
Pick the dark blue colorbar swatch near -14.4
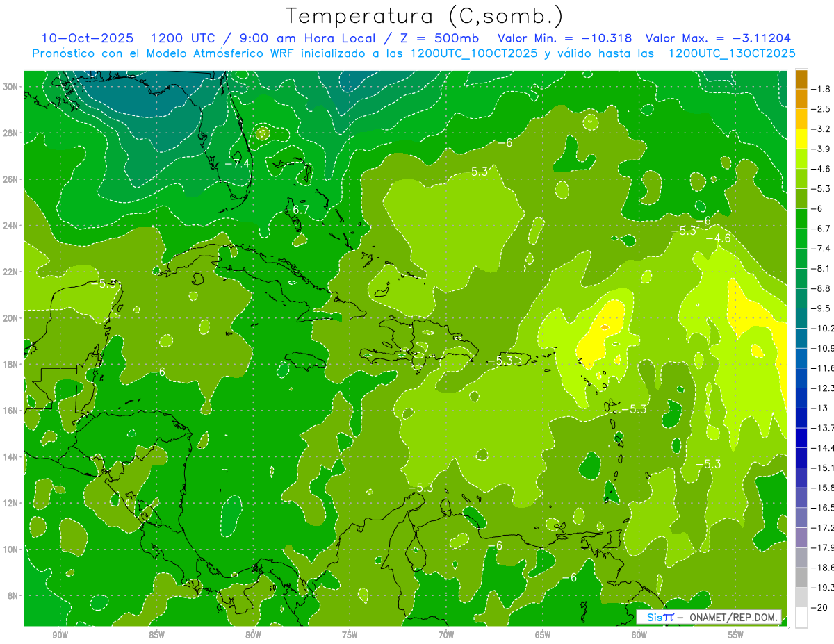801,438
